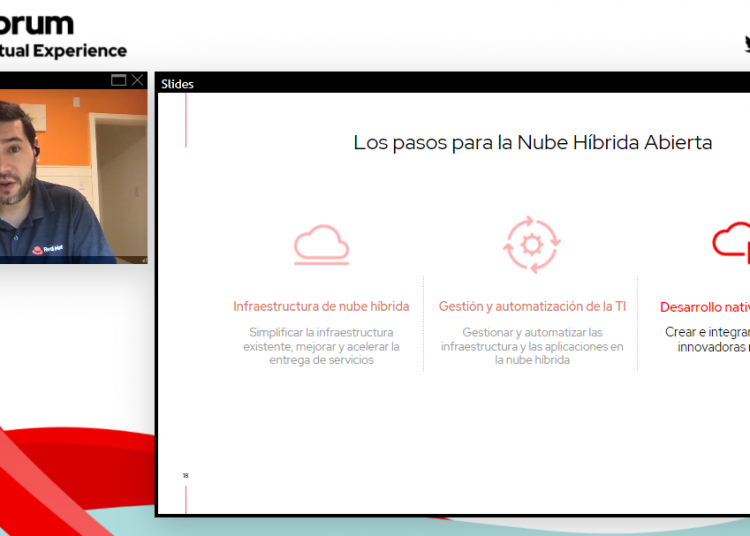The height and width of the screenshot is (536, 750).
Task: Select heading 'Infraestructura de nube híbrida'
Action: tap(321, 306)
